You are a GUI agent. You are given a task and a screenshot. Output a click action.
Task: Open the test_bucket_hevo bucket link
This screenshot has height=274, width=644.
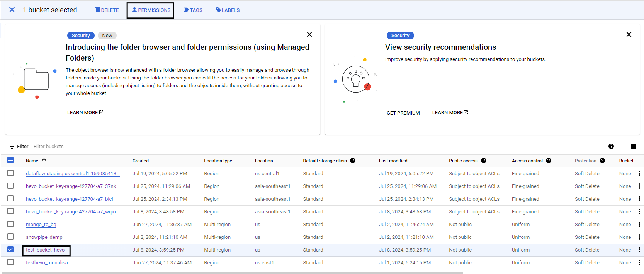(45, 250)
